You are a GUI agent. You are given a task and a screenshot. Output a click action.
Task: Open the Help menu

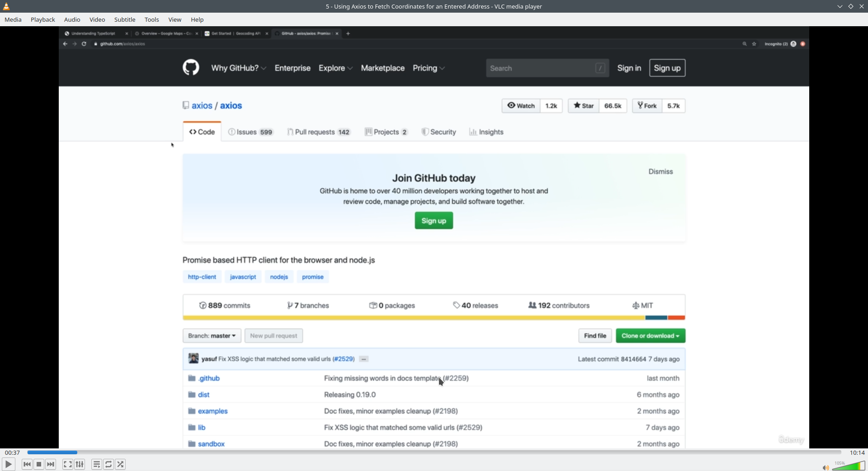tap(197, 19)
